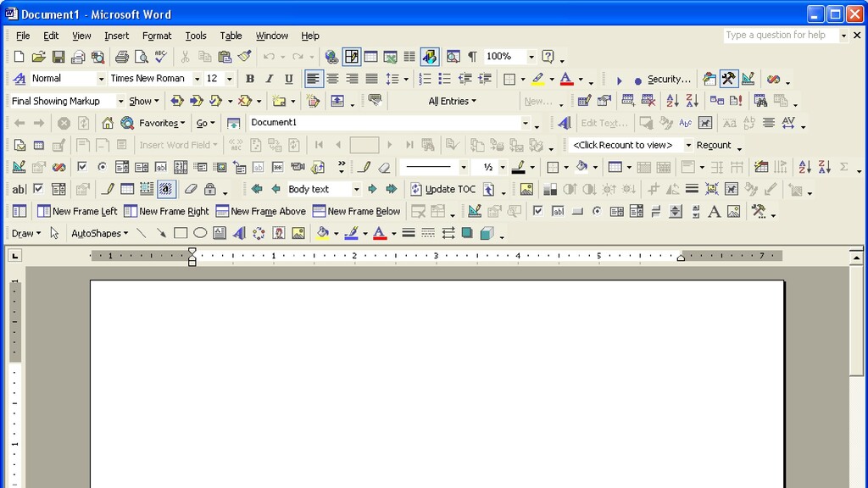Select the Arrow drawing tool
868x488 pixels.
(161, 234)
